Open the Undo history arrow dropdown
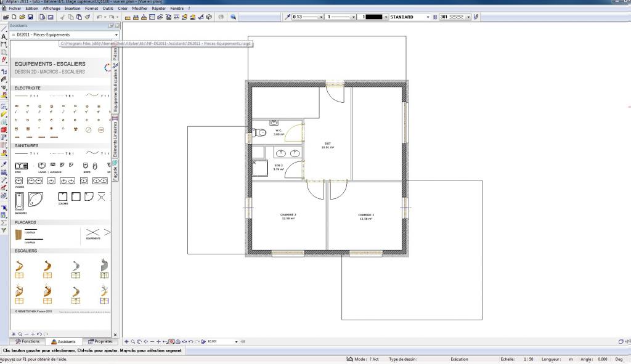The image size is (631, 364). pyautogui.click(x=105, y=17)
